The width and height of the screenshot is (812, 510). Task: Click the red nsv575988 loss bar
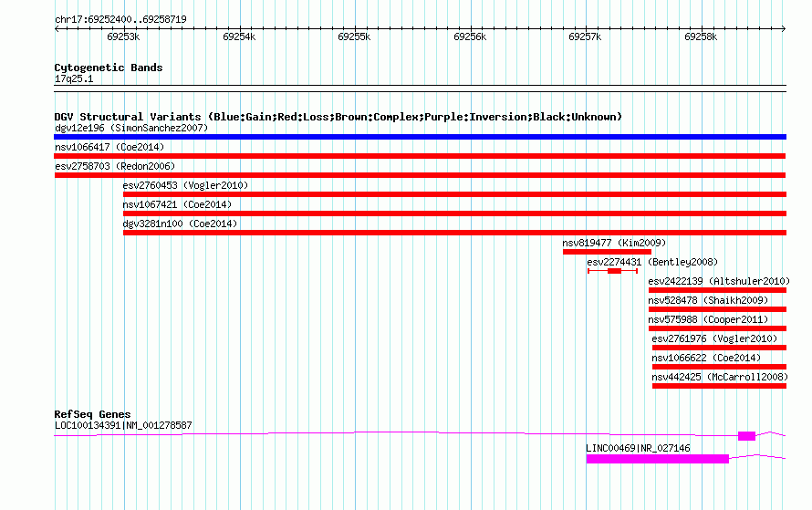point(717,328)
